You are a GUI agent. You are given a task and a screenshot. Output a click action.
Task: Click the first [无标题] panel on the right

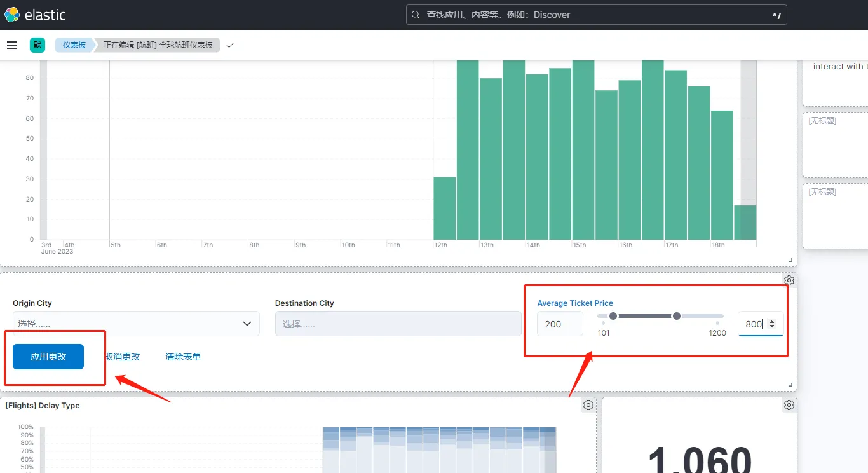pos(835,145)
